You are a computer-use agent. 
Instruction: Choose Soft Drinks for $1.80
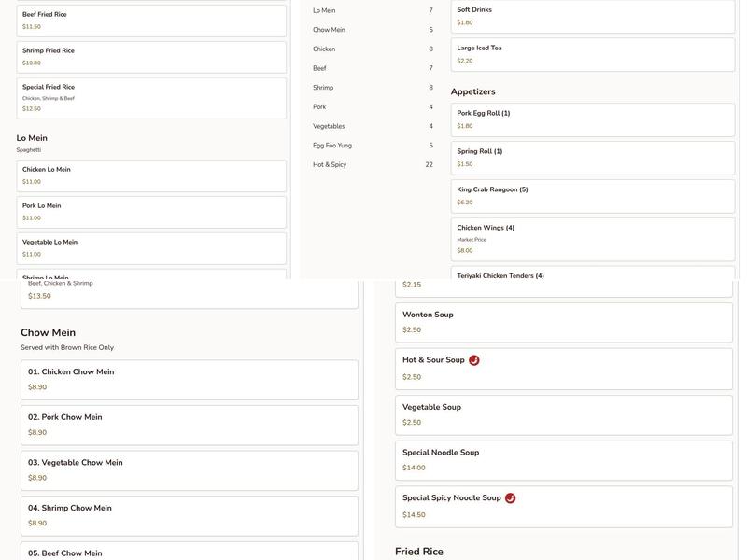pyautogui.click(x=592, y=16)
